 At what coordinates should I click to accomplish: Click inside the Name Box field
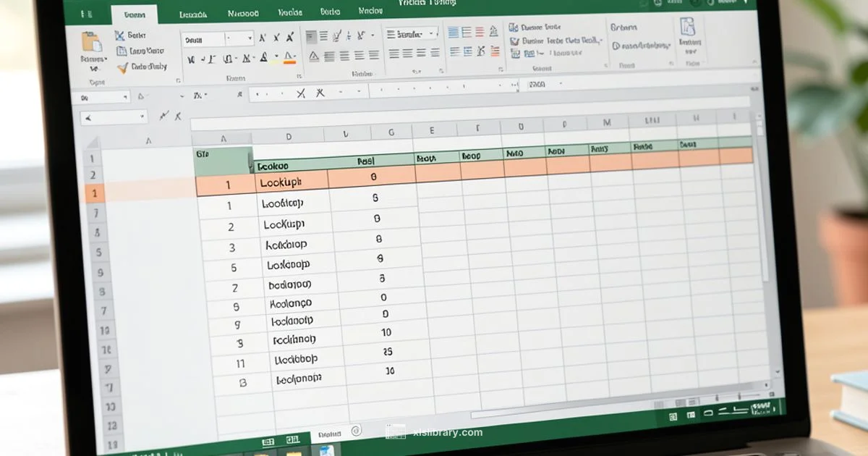(101, 96)
